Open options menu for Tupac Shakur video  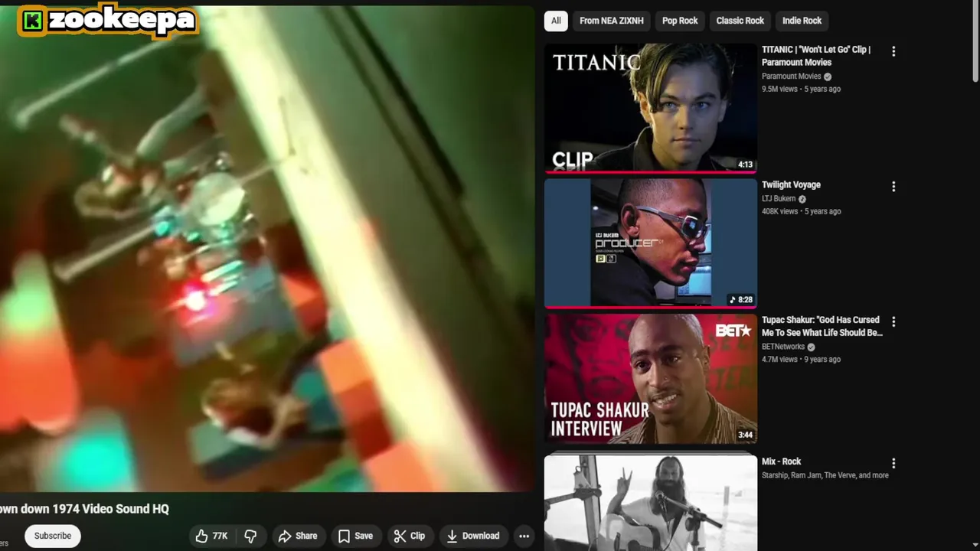point(893,321)
